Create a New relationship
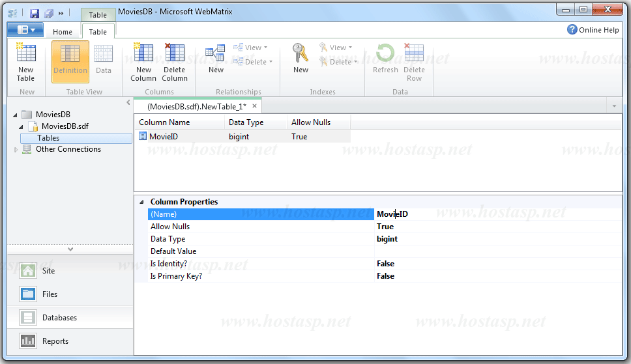The height and width of the screenshot is (364, 631). [x=216, y=59]
